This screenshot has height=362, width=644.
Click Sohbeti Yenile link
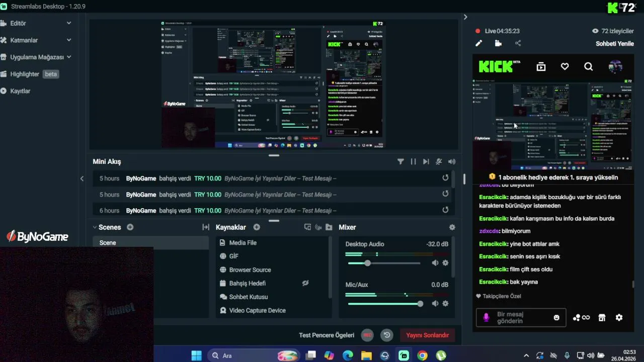pyautogui.click(x=615, y=44)
